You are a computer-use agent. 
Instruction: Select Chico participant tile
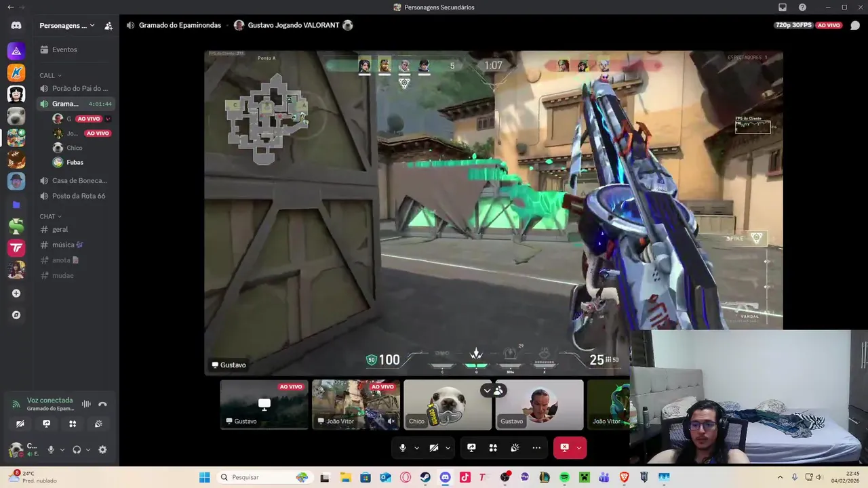(448, 405)
